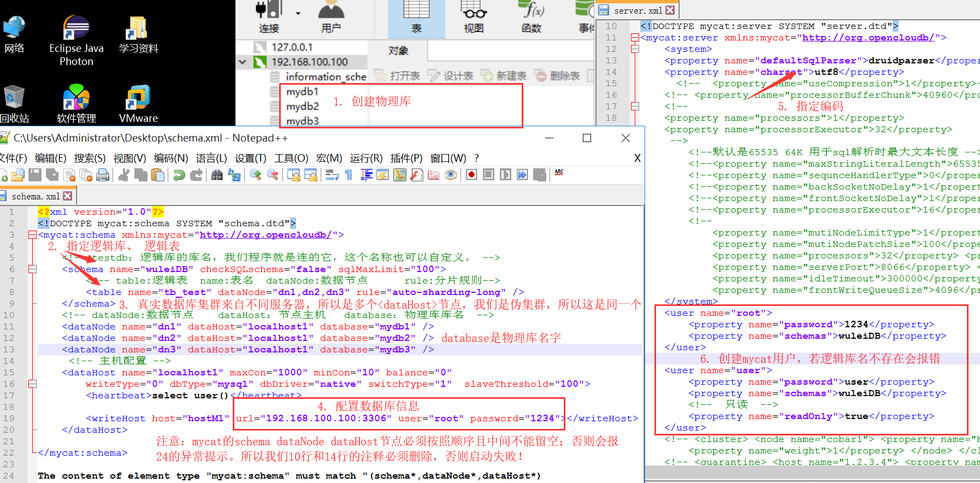Screen dimensions: 980x483
Task: Collapse the system fold at line 12 in server.xml
Action: click(x=635, y=49)
